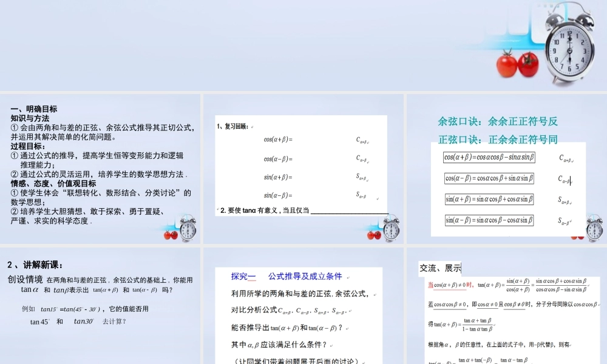Click the small clock graphic on the 明确目标 slide

click(x=188, y=229)
